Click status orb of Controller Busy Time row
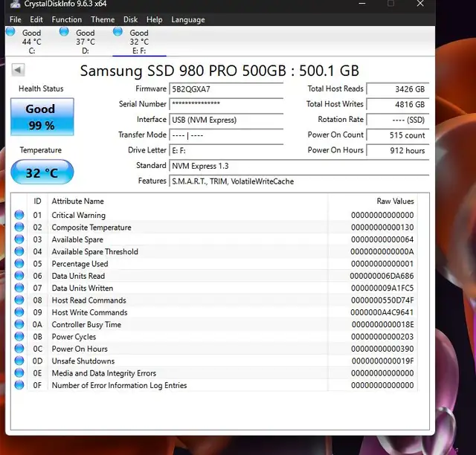Screen dimensions: 476x455 [x=19, y=324]
